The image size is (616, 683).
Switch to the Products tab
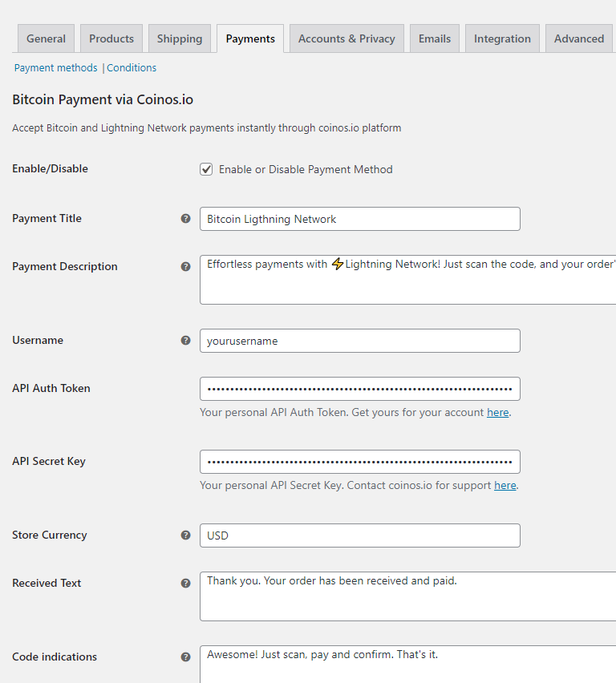[111, 38]
